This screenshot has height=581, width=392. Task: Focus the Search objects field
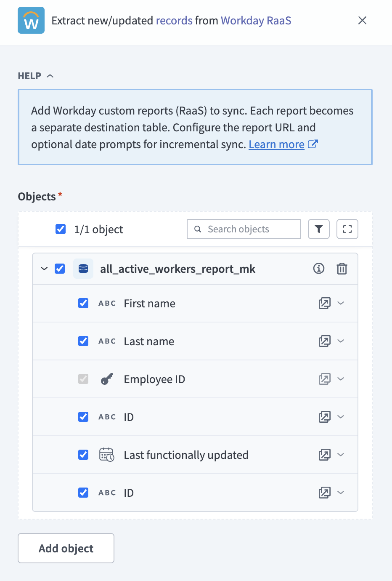244,229
